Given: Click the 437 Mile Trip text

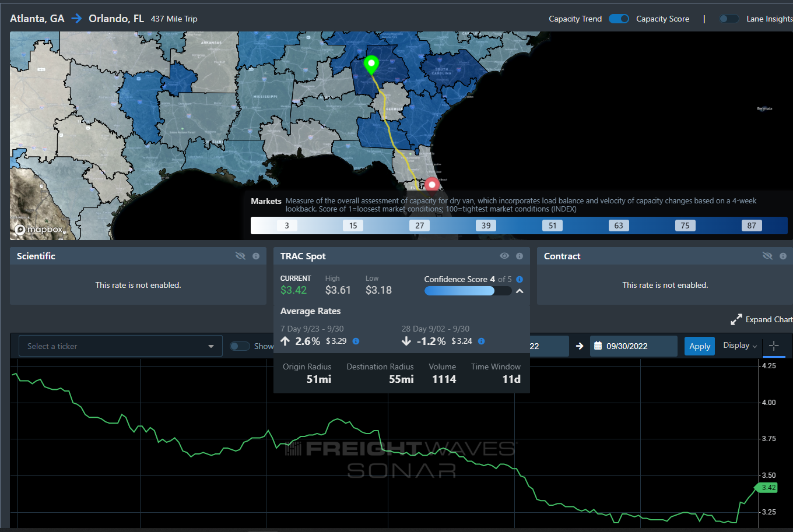Looking at the screenshot, I should pos(174,19).
